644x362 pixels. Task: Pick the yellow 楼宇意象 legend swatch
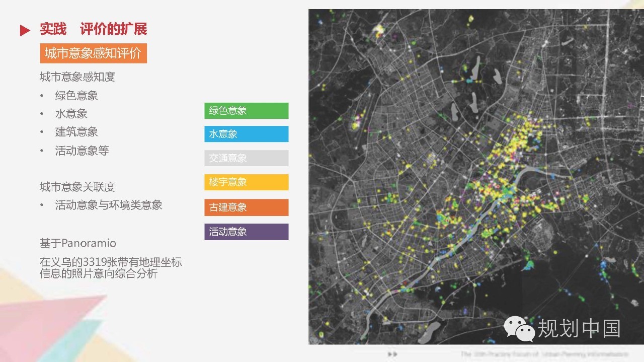[247, 182]
